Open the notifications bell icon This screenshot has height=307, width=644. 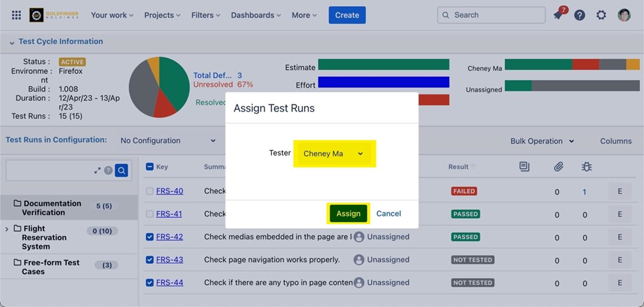(x=558, y=15)
